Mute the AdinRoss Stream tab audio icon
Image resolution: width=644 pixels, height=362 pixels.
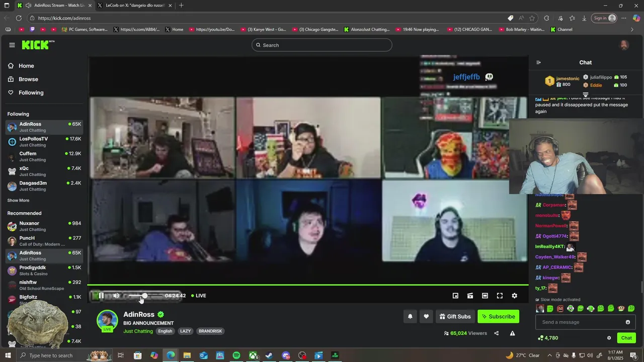coord(28,6)
